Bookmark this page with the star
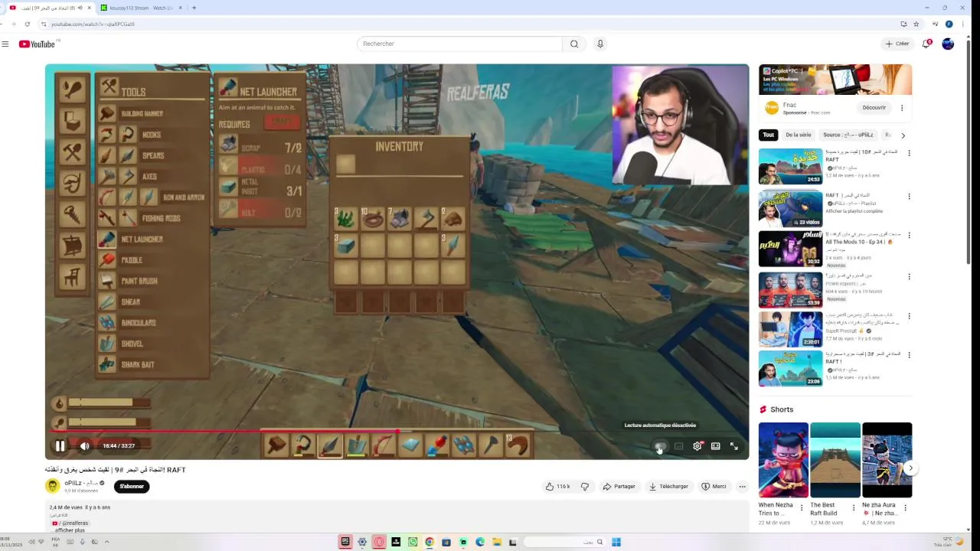Screen dimensions: 980x551 [x=916, y=24]
